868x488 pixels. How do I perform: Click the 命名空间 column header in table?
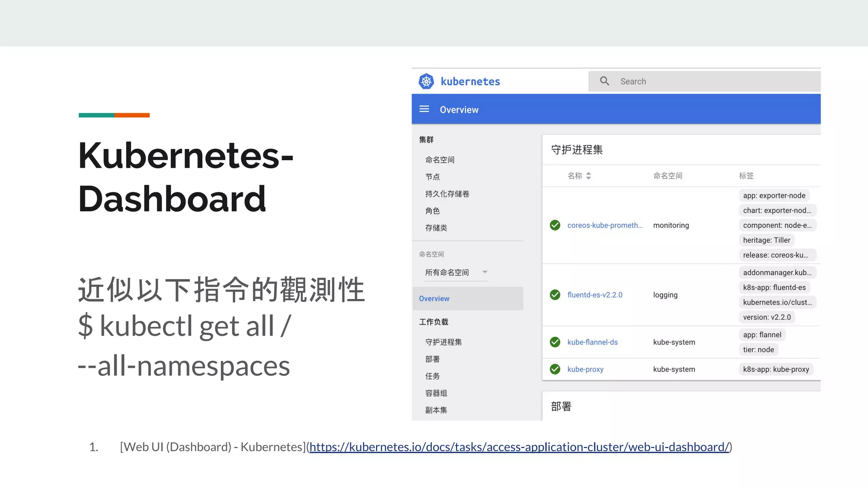pyautogui.click(x=668, y=176)
